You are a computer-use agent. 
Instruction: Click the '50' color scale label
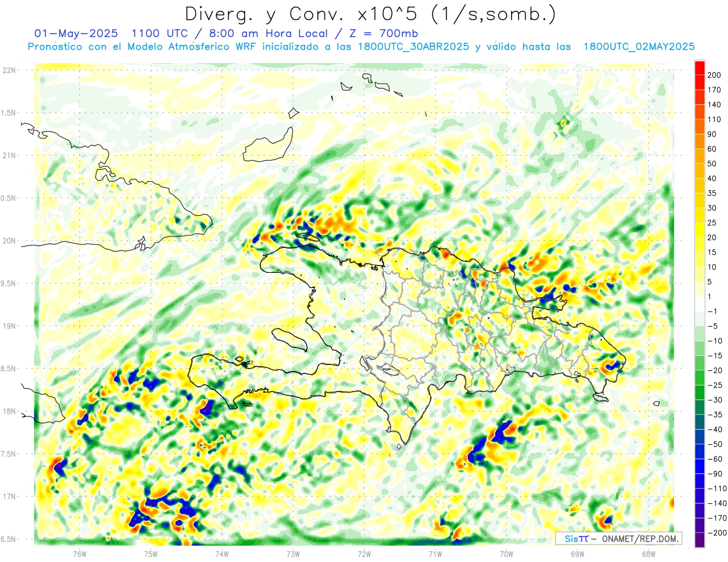tap(713, 164)
